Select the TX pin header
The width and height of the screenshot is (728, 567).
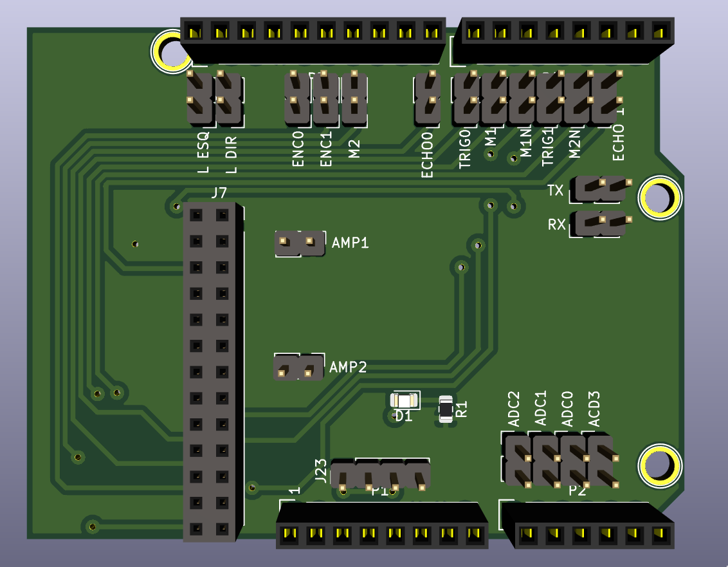pos(601,189)
